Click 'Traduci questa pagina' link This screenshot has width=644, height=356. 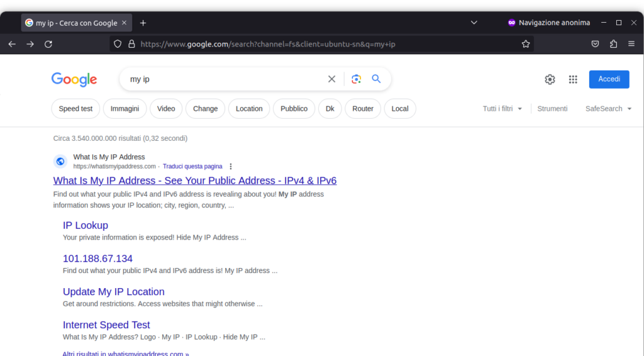pyautogui.click(x=192, y=166)
